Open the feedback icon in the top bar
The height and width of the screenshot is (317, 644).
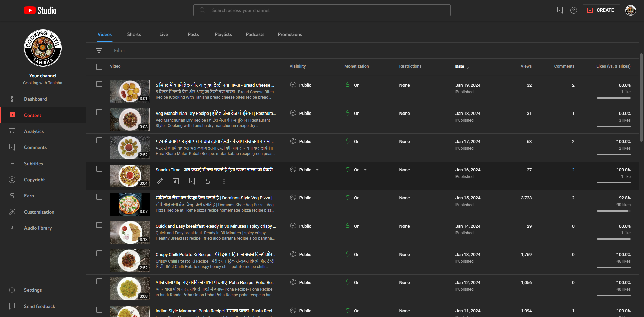(x=560, y=10)
